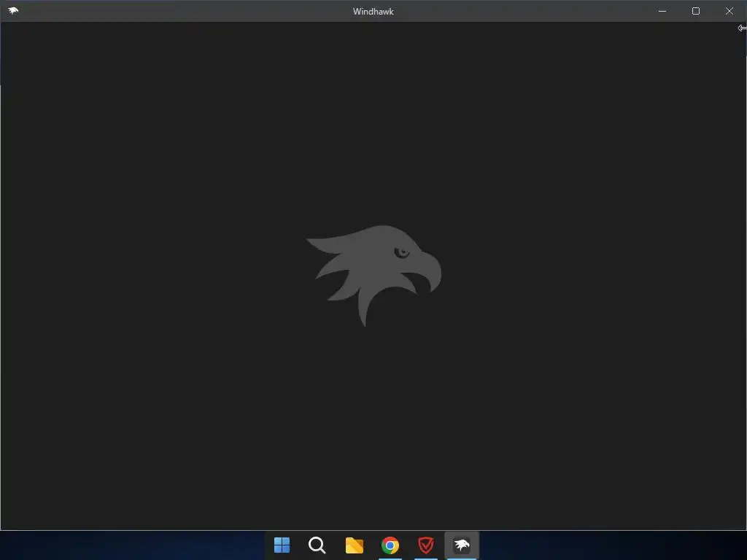This screenshot has height=560, width=747.
Task: Open the Windows Start menu
Action: (x=282, y=545)
